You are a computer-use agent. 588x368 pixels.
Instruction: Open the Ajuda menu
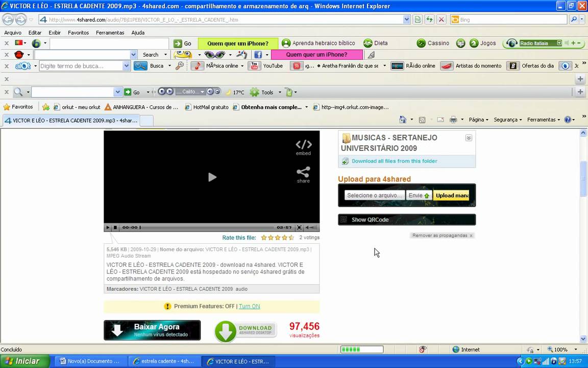138,33
